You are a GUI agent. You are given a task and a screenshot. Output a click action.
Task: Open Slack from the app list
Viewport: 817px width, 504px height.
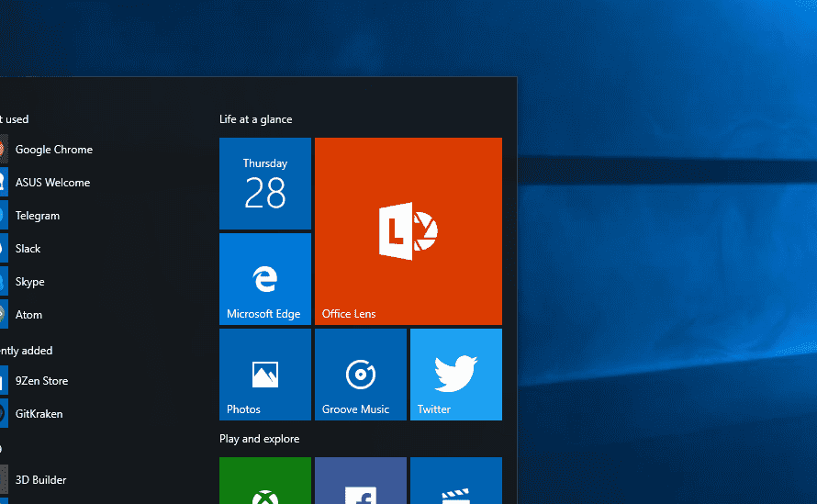pyautogui.click(x=28, y=249)
